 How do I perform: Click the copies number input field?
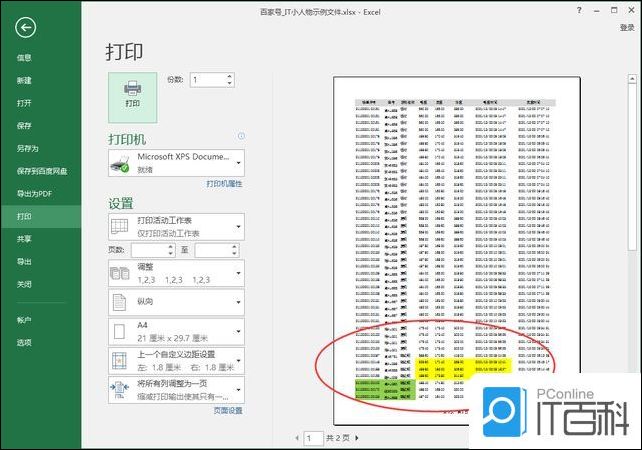tap(208, 80)
